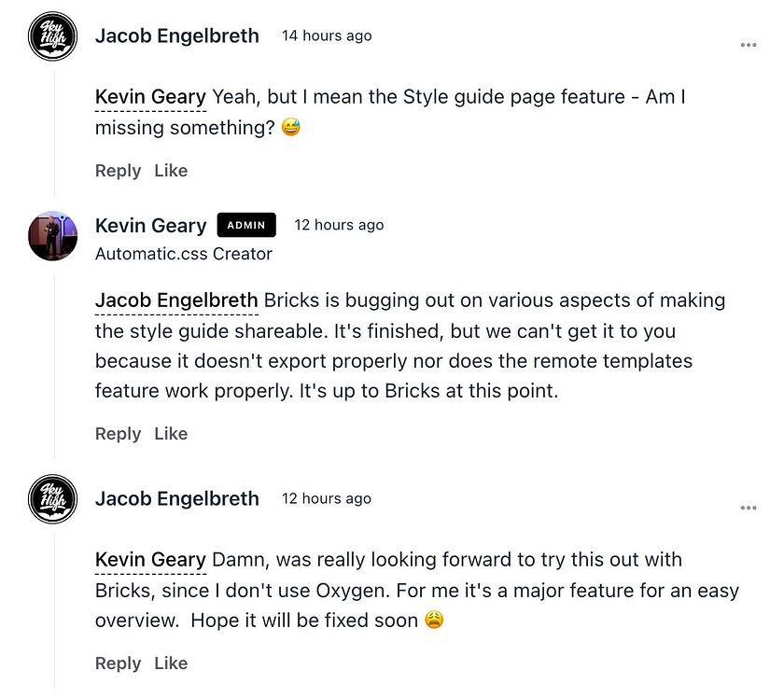Image resolution: width=784 pixels, height=698 pixels.
Task: Open the Kevin Geary mention in the Style guide comment
Action: 150,97
